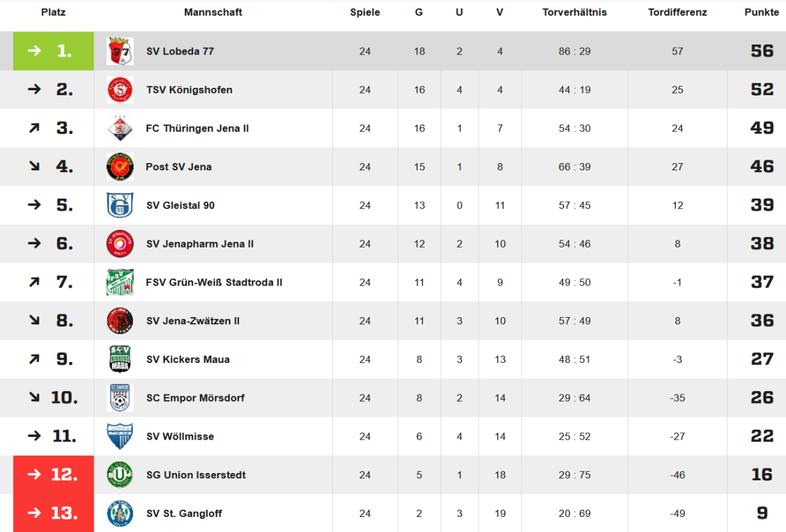Open the SG Union Isserstedt logo
The width and height of the screenshot is (786, 532).
(120, 475)
